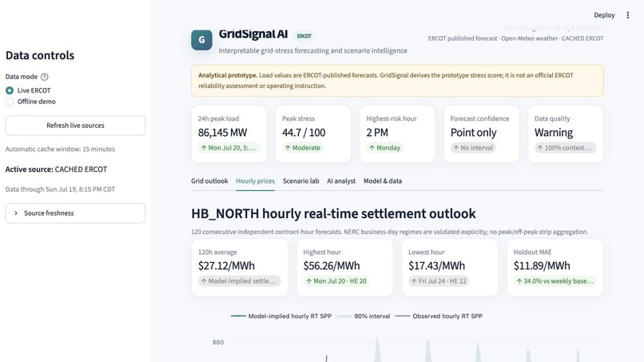Select the Hourly prices tab
This screenshot has width=644, height=362.
click(x=255, y=181)
